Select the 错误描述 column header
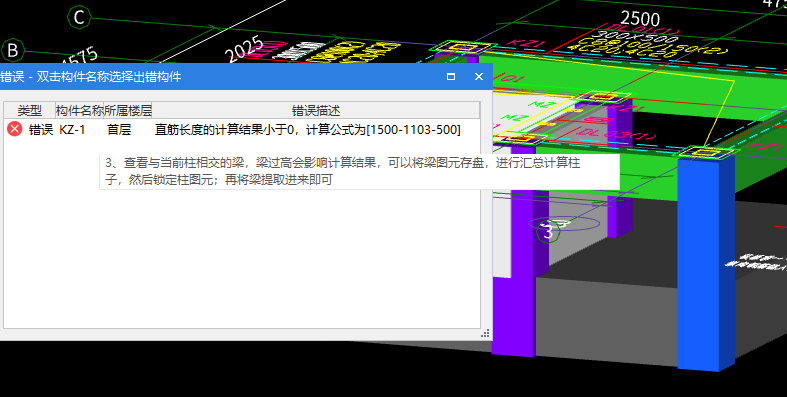Viewport: 787px width, 397px height. [316, 110]
